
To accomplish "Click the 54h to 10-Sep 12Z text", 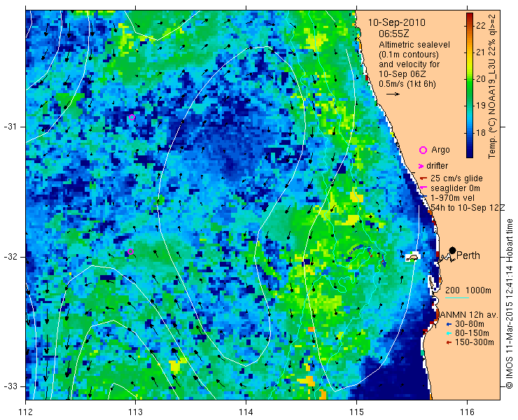I will pos(468,208).
